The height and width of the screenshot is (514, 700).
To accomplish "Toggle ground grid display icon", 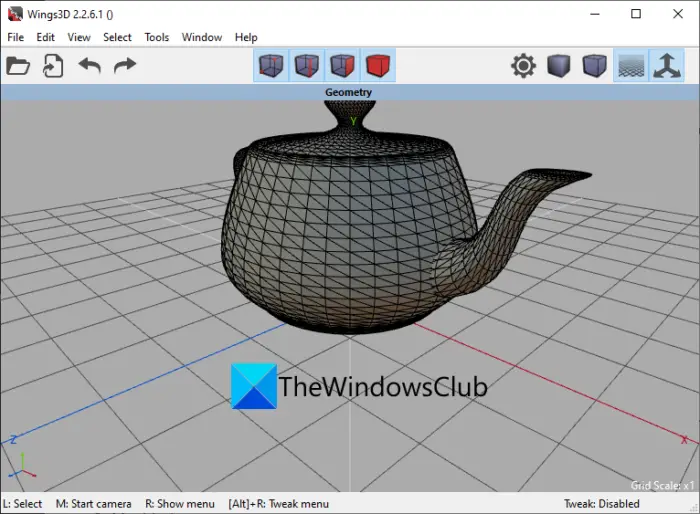I will [631, 66].
